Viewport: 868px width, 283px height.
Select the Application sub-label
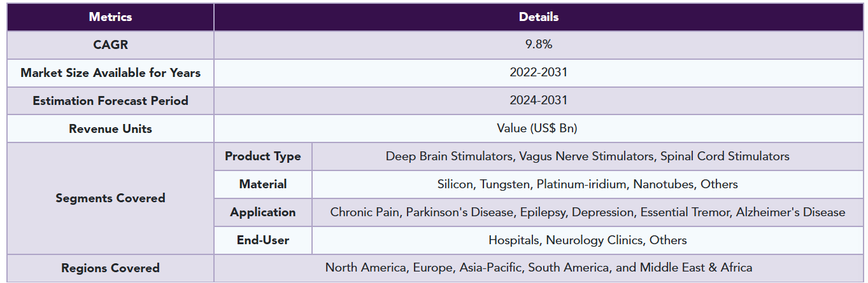tap(263, 212)
